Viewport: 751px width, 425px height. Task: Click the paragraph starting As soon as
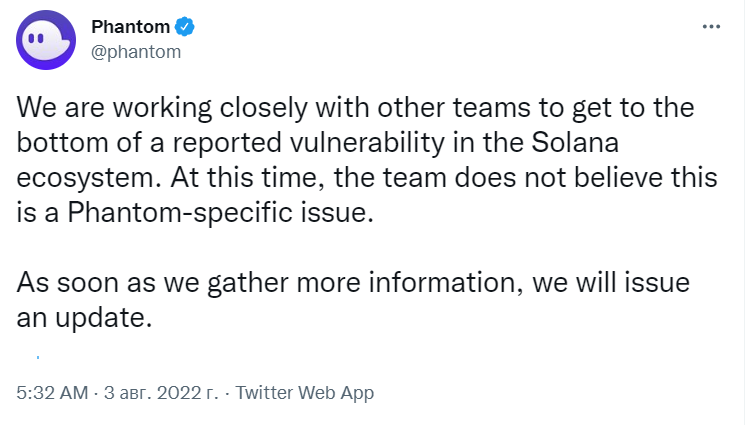pos(353,299)
